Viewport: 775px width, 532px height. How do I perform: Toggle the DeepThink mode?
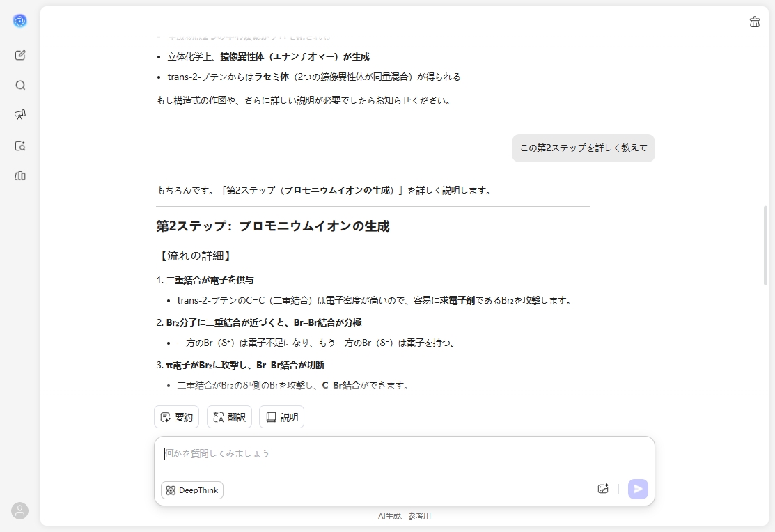192,490
